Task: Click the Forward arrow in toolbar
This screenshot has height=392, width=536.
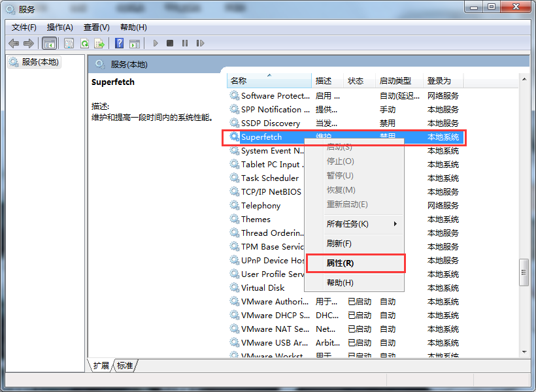Action: pos(28,43)
